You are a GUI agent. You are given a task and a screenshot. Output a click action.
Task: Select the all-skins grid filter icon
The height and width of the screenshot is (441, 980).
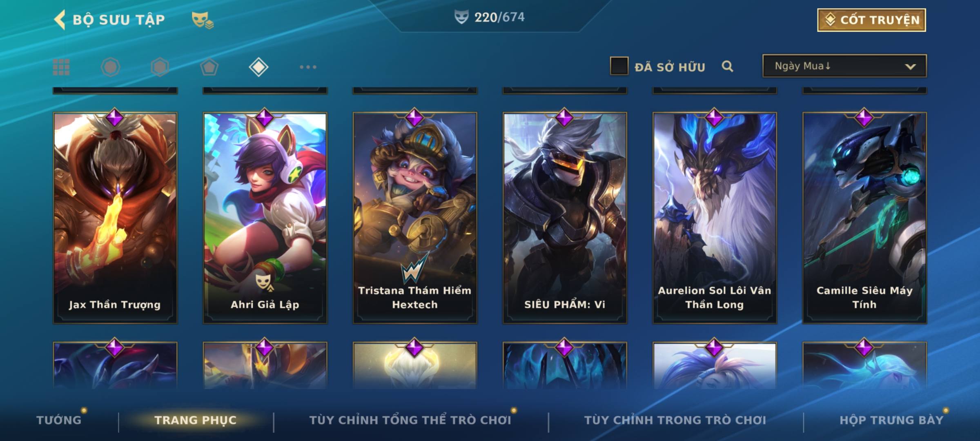pos(61,67)
